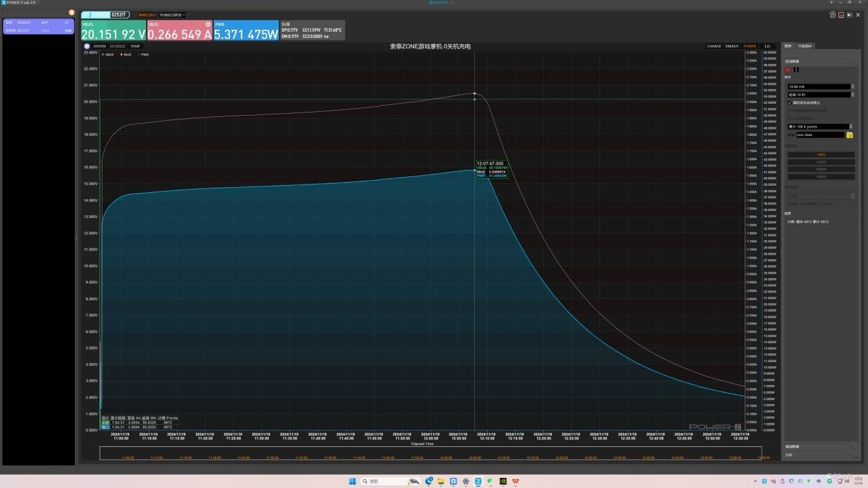Switch to the ENERGY chart tab

click(x=731, y=46)
